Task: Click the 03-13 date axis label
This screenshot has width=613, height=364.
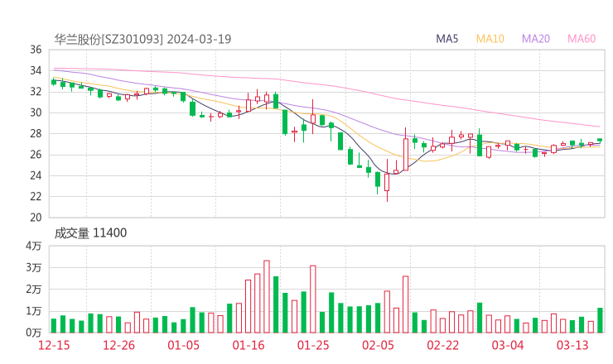Action: [x=572, y=345]
